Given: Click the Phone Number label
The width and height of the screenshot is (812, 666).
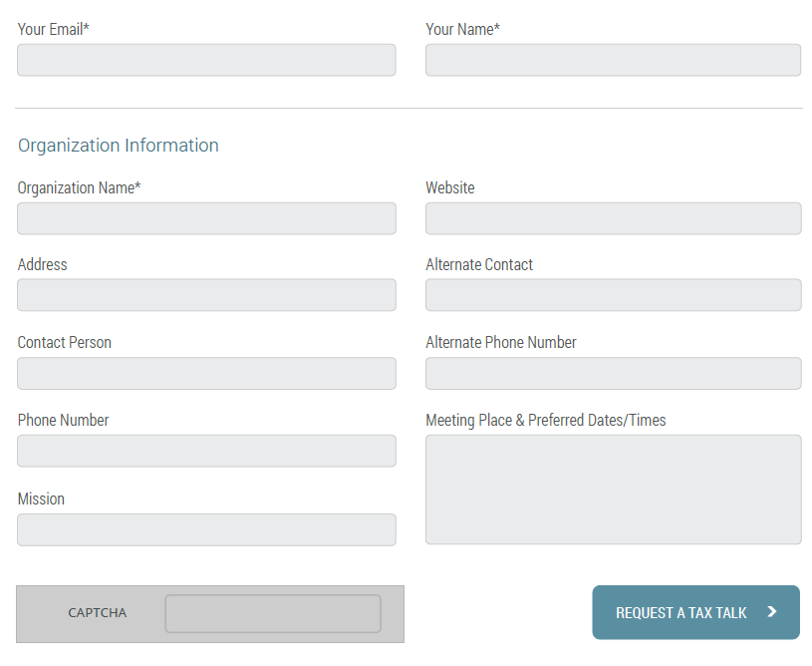Looking at the screenshot, I should [63, 421].
